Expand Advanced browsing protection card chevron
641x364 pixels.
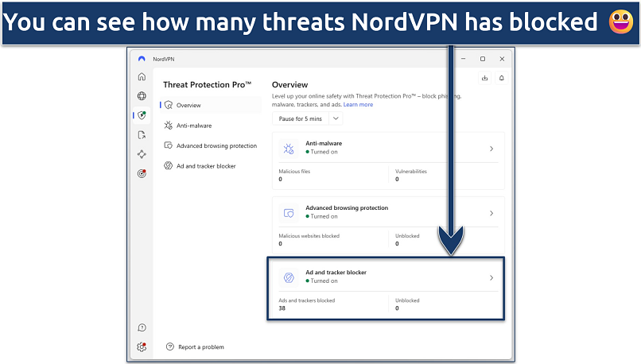tap(491, 213)
